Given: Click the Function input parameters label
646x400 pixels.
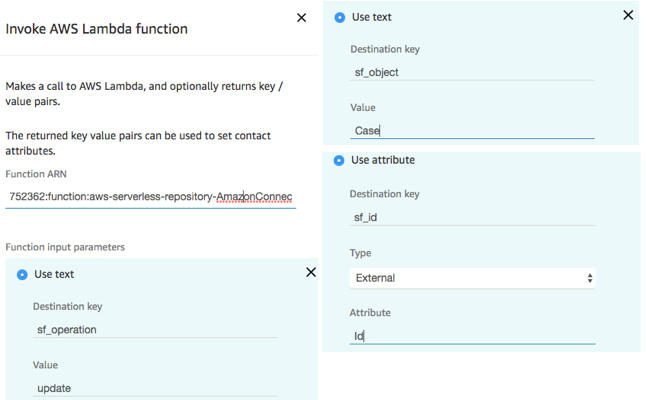Looking at the screenshot, I should [65, 247].
